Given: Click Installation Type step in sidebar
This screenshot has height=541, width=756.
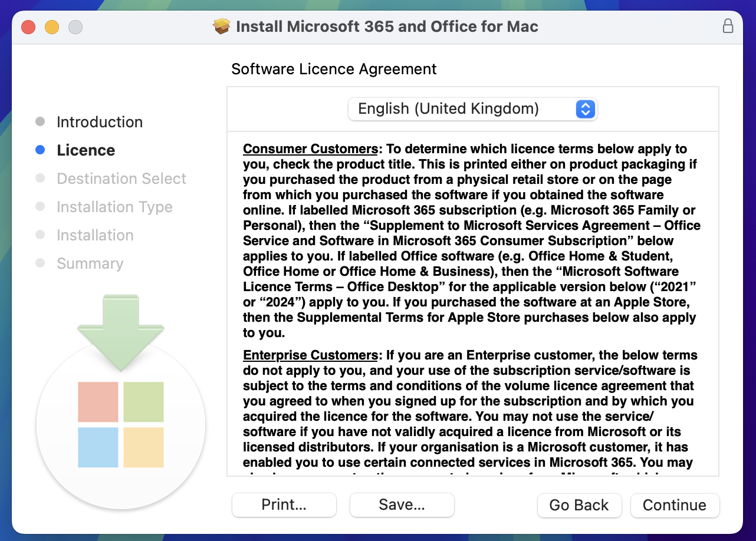Looking at the screenshot, I should tap(114, 207).
